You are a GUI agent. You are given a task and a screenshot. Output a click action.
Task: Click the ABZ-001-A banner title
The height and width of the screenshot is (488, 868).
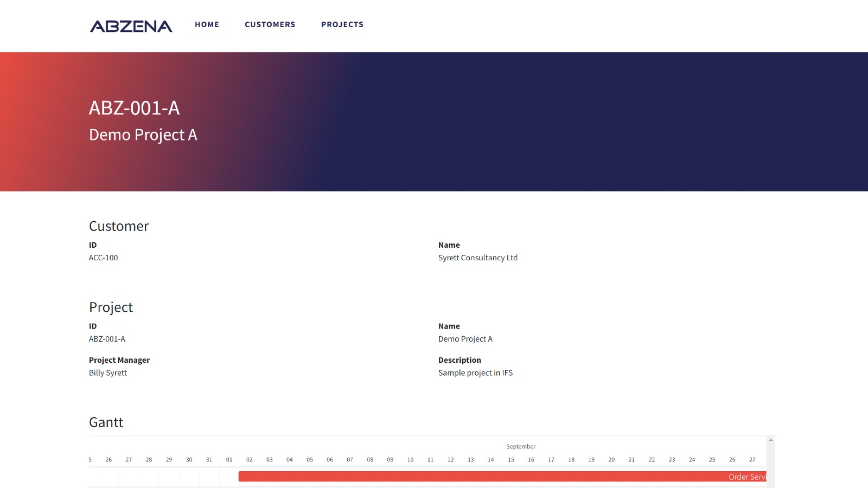click(134, 108)
